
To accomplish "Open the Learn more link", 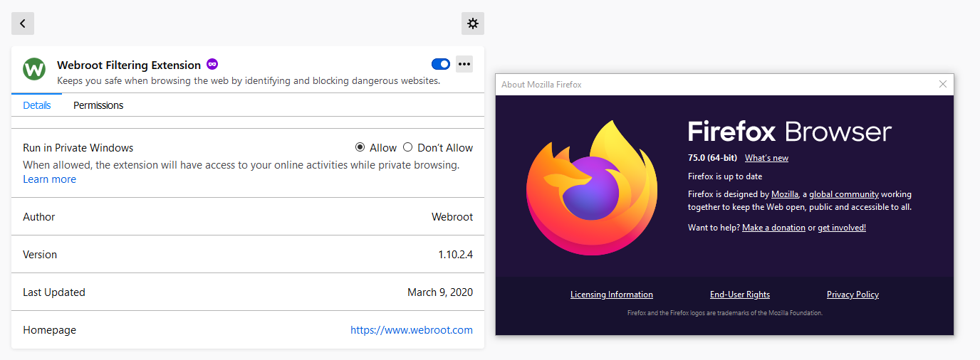I will 49,179.
